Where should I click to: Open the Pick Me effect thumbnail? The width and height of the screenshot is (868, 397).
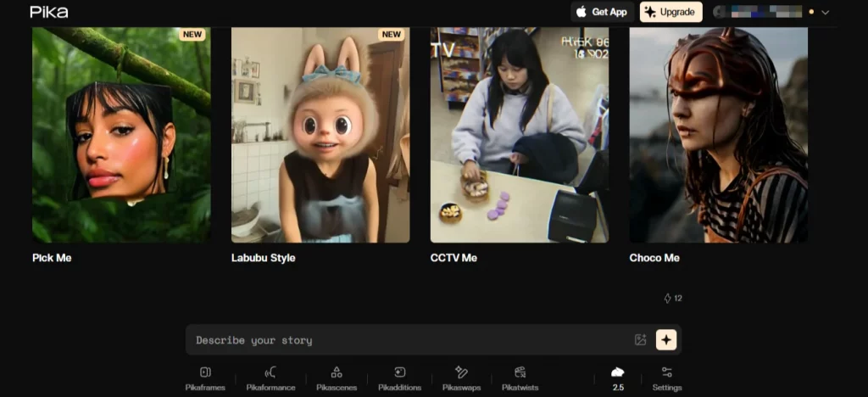[121, 135]
